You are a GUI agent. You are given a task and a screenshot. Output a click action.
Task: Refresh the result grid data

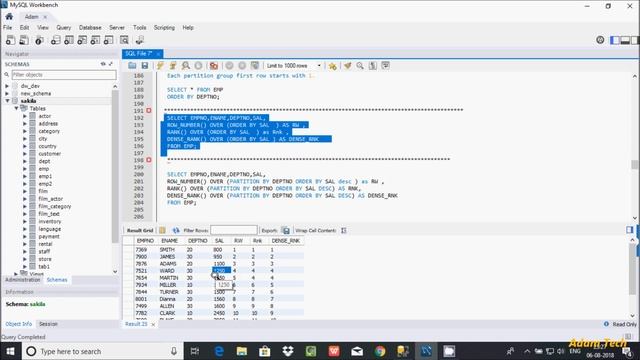pyautogui.click(x=176, y=230)
